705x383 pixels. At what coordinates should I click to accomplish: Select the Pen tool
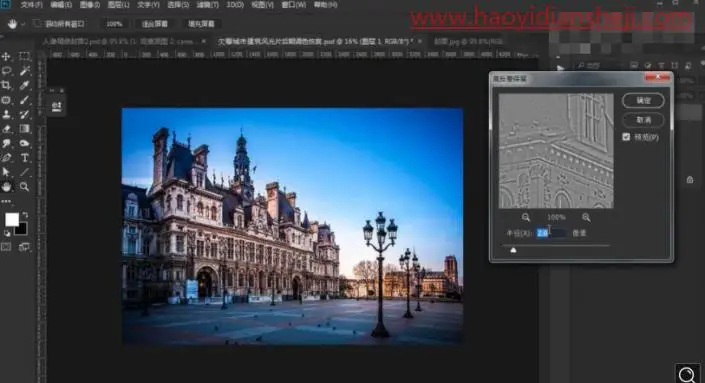[6, 157]
